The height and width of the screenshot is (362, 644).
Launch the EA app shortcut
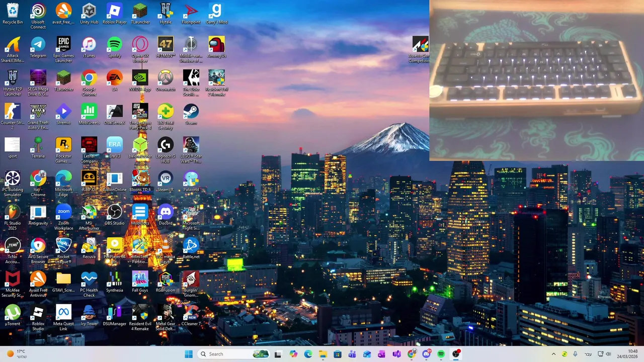[115, 81]
